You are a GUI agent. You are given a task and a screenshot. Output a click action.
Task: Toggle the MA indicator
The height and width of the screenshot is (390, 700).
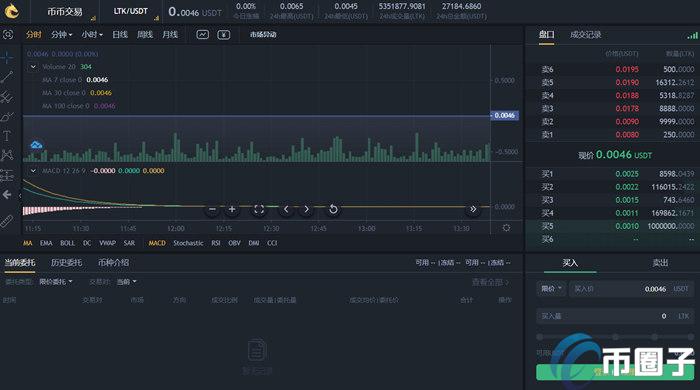[28, 243]
